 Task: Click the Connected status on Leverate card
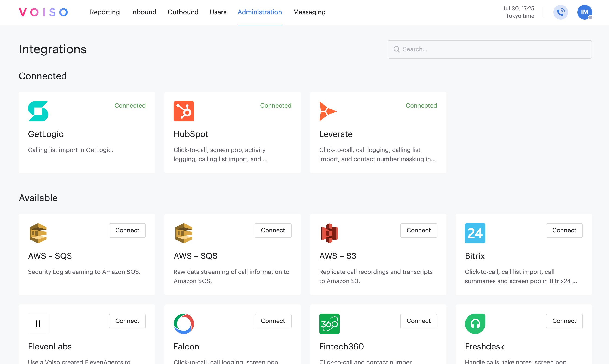coord(421,106)
